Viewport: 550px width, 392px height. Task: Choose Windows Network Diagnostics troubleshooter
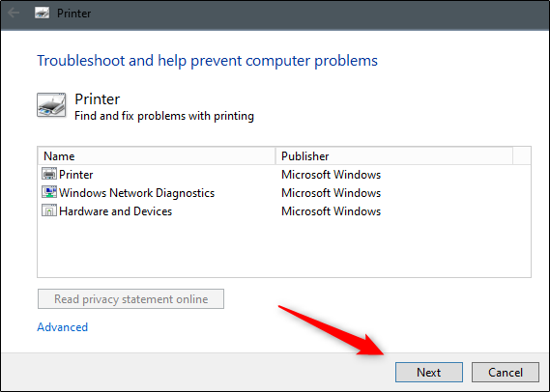(137, 193)
